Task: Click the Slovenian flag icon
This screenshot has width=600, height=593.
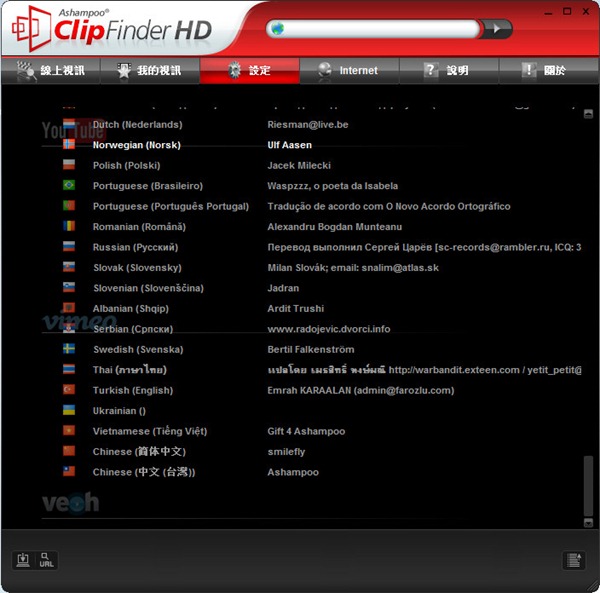Action: pos(69,287)
